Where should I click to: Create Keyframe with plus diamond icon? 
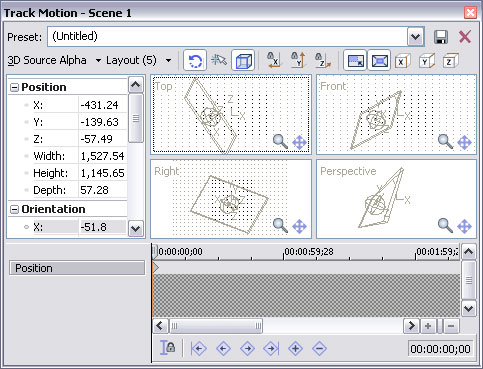[295, 349]
